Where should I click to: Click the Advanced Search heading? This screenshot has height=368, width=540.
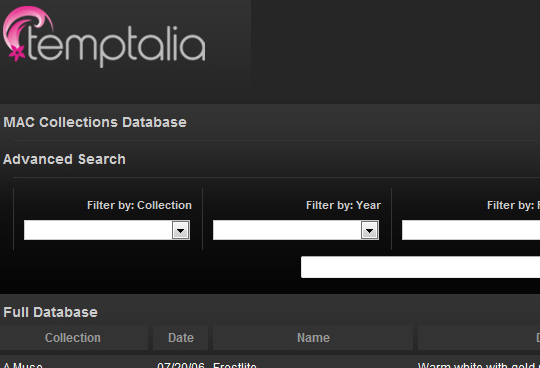[64, 159]
